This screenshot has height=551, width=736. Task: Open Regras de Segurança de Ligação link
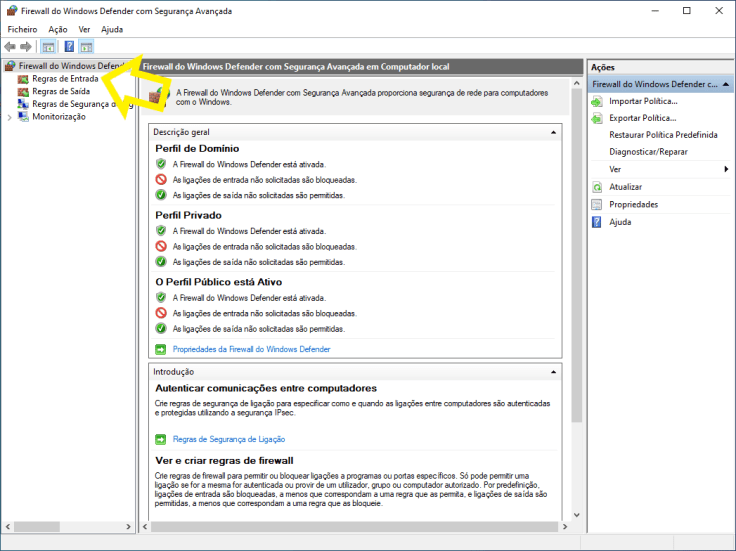[x=229, y=439]
